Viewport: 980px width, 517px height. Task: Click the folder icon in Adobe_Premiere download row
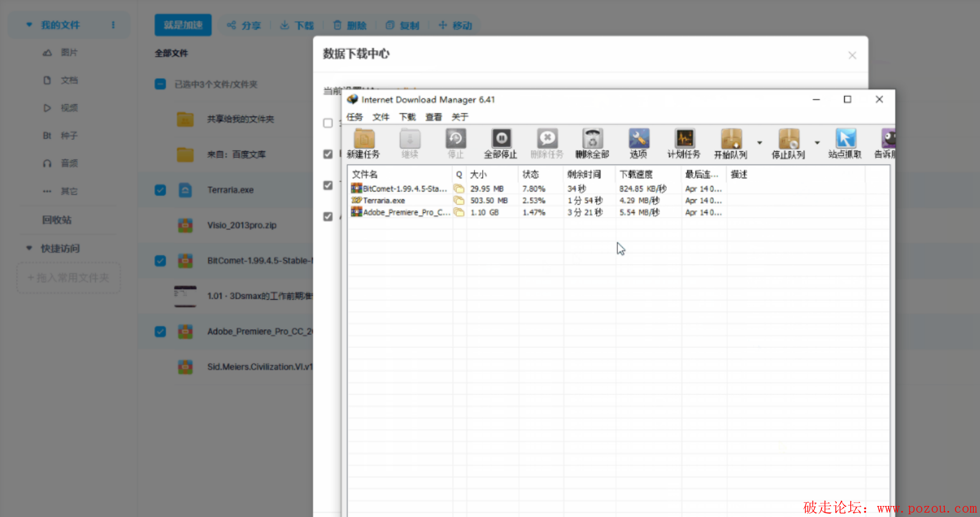(459, 212)
